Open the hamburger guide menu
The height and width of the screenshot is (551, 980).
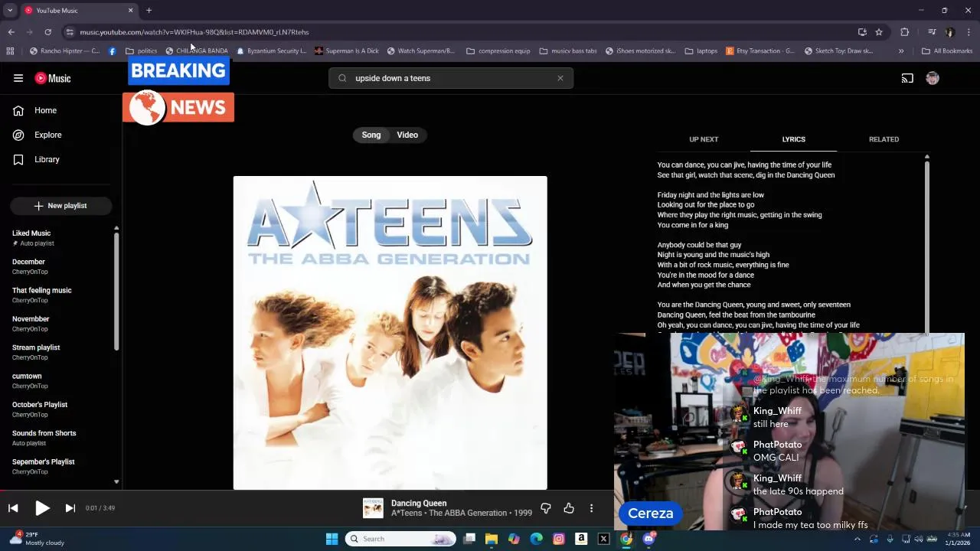[x=18, y=78]
